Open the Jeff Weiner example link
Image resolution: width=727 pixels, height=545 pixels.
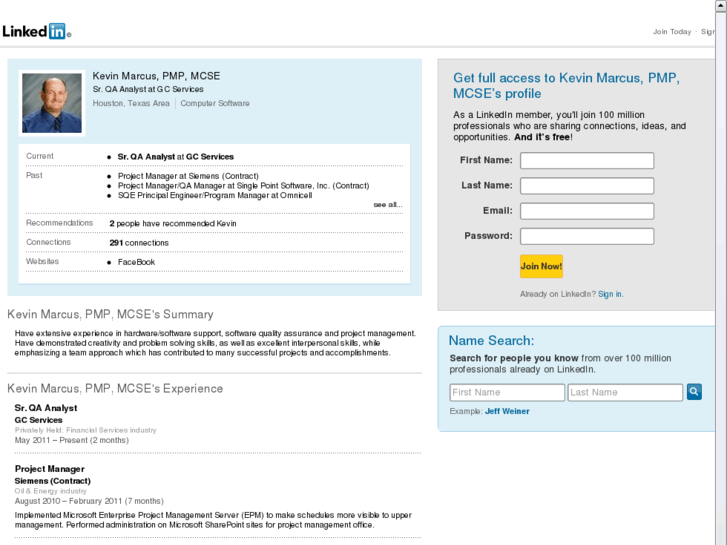click(507, 411)
